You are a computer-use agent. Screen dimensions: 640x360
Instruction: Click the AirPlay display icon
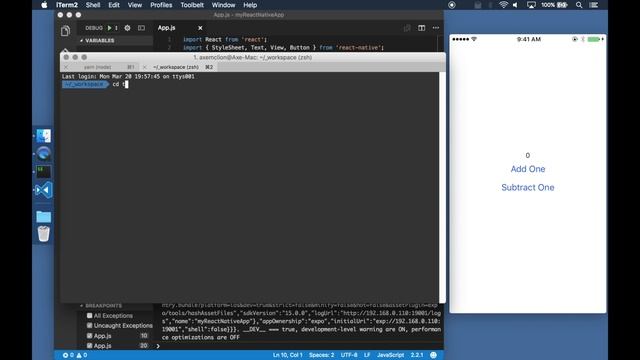(x=531, y=5)
